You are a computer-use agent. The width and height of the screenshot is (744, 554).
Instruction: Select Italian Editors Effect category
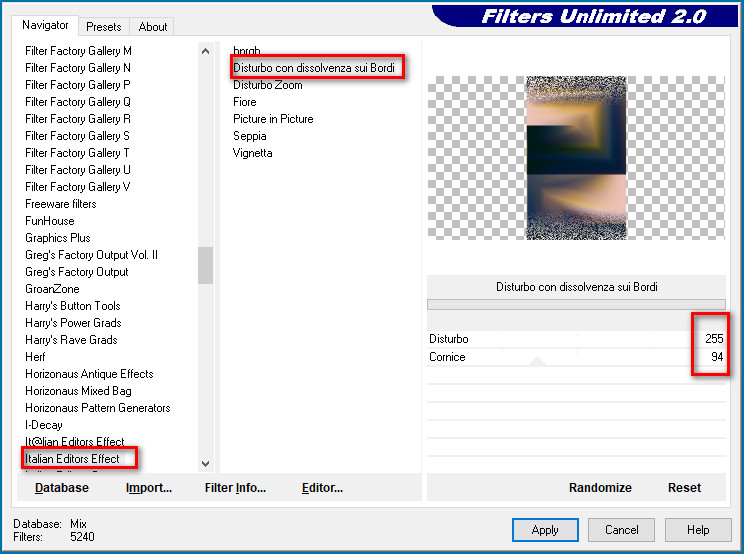tap(73, 459)
